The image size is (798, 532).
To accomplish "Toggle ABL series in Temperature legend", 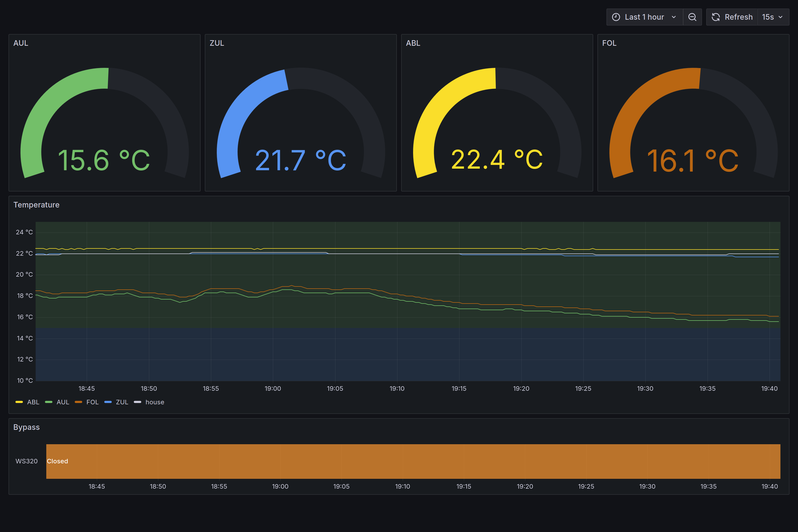I will (33, 402).
